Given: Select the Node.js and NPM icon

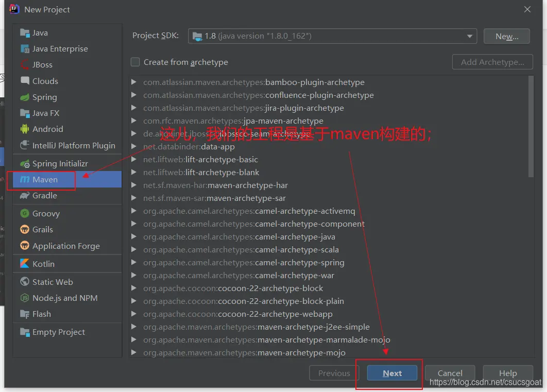Looking at the screenshot, I should pos(24,298).
